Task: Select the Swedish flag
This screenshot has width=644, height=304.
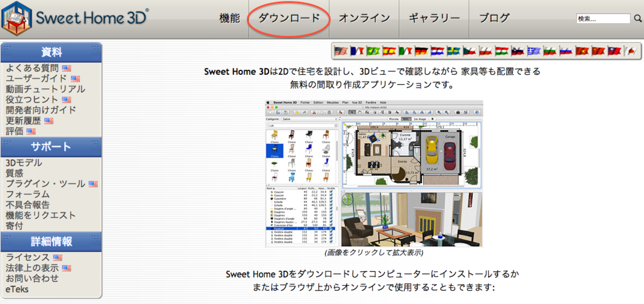Action: click(x=453, y=52)
